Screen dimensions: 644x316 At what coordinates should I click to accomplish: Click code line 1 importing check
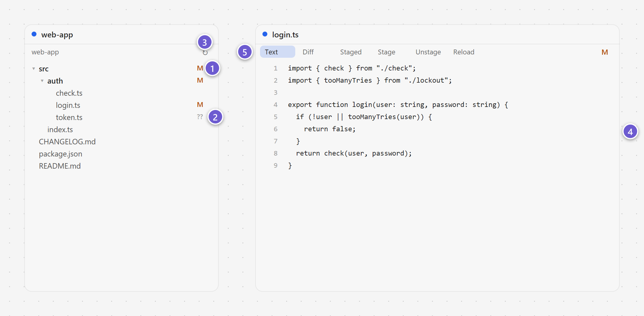(x=352, y=68)
